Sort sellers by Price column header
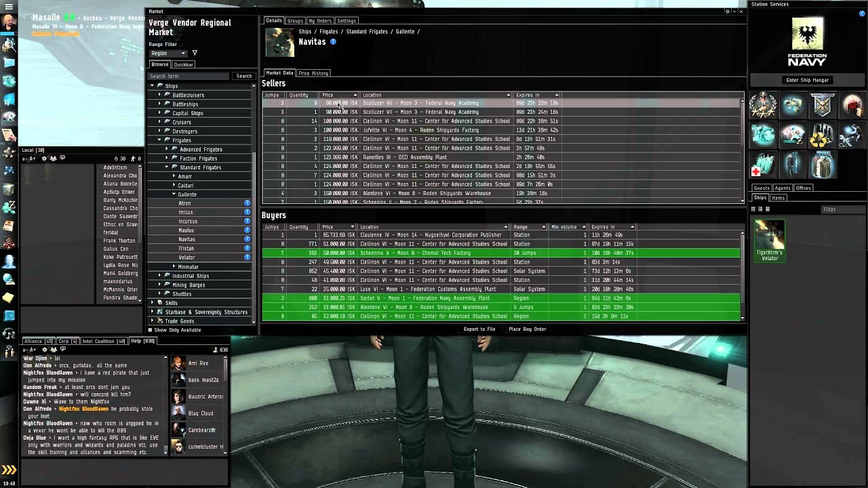 point(338,95)
